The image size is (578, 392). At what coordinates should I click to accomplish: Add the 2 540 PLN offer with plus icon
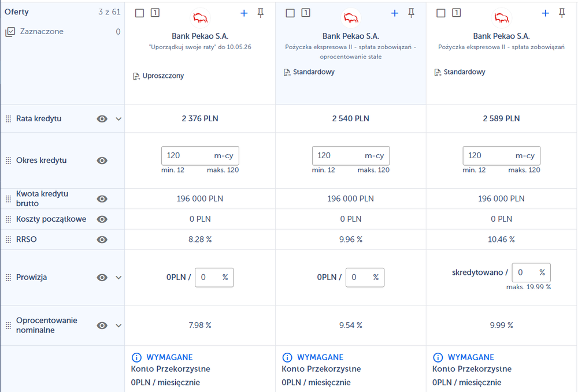(x=395, y=13)
